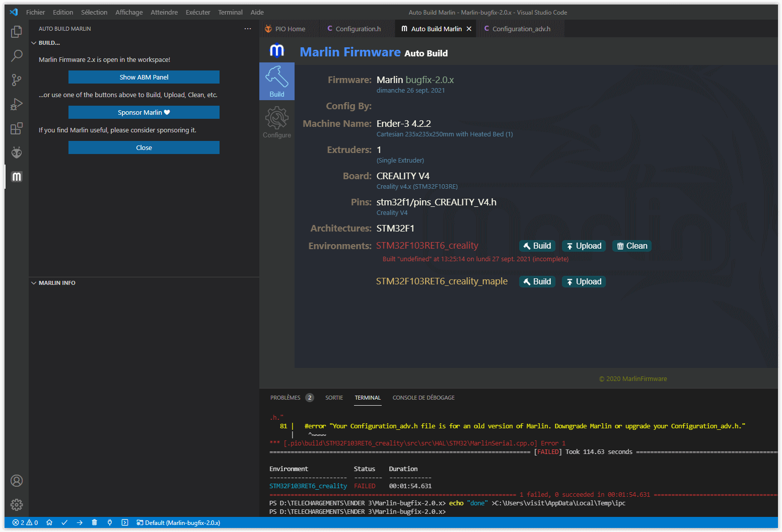Collapse the MARLIN INFO section
This screenshot has height=532, width=782.
click(53, 283)
